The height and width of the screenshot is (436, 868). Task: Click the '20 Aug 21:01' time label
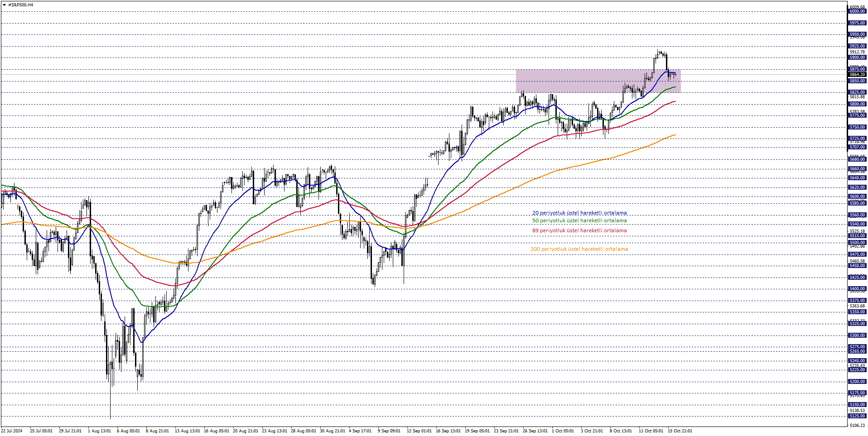point(246,431)
